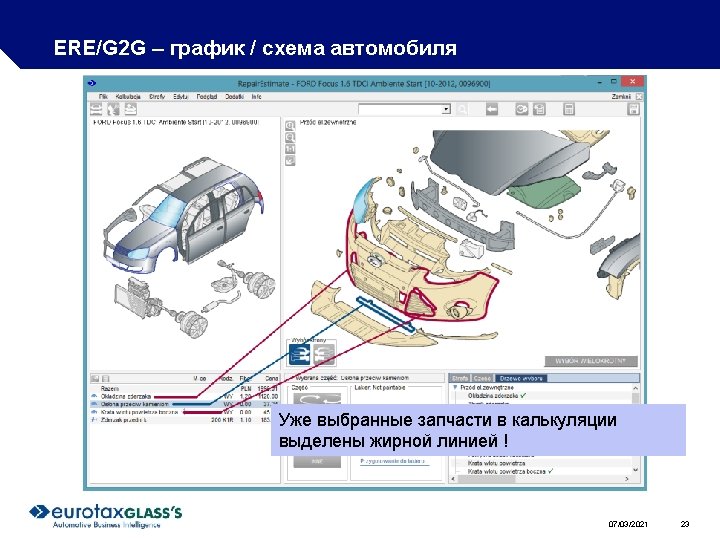Image resolution: width=720 pixels, height=540 pixels.
Task: Click the Przygotowanie do lakieru link
Action: (x=393, y=461)
